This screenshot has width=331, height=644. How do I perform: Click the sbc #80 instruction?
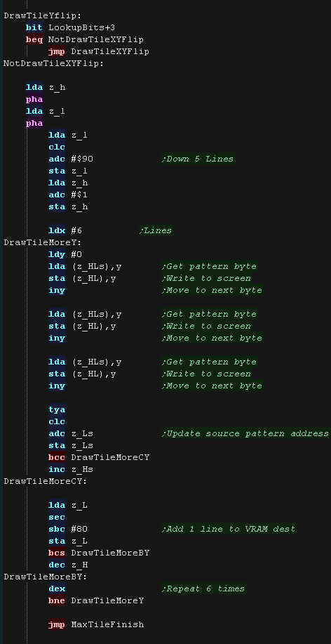68,529
